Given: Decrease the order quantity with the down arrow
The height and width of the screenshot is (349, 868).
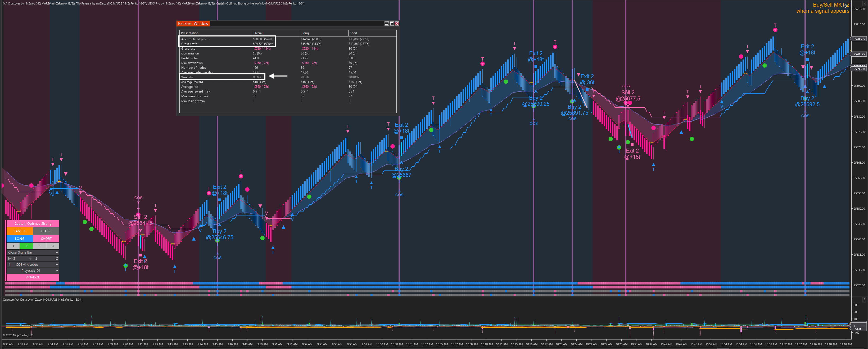Looking at the screenshot, I should (x=57, y=260).
